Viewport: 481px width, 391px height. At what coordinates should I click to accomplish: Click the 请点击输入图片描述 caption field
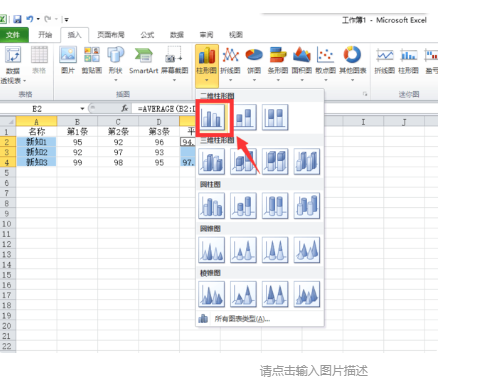pyautogui.click(x=314, y=371)
